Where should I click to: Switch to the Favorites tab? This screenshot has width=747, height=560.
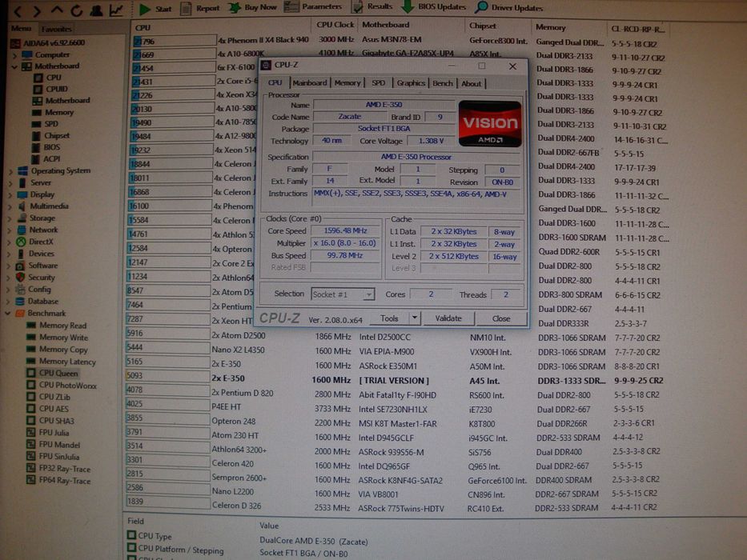56,29
